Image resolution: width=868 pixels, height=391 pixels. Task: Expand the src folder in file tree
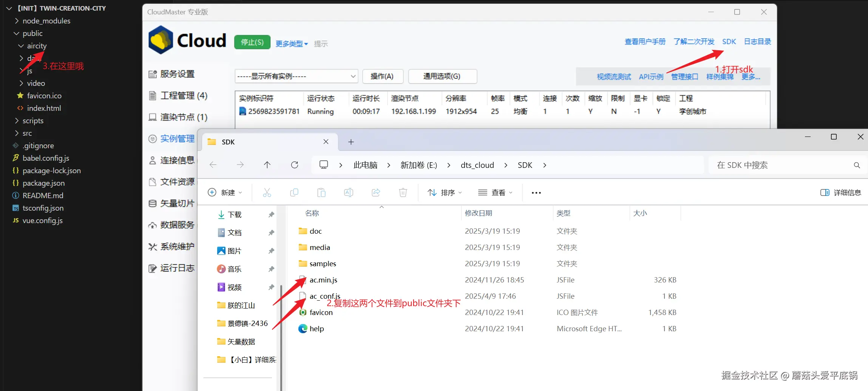coord(16,133)
